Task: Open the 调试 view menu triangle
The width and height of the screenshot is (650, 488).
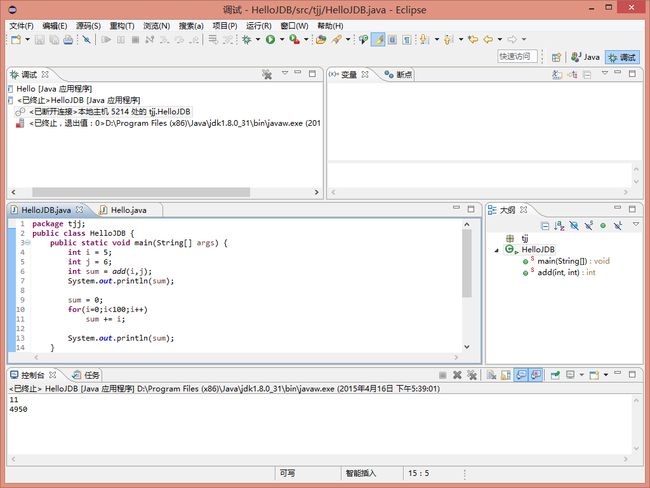Action: pos(285,73)
